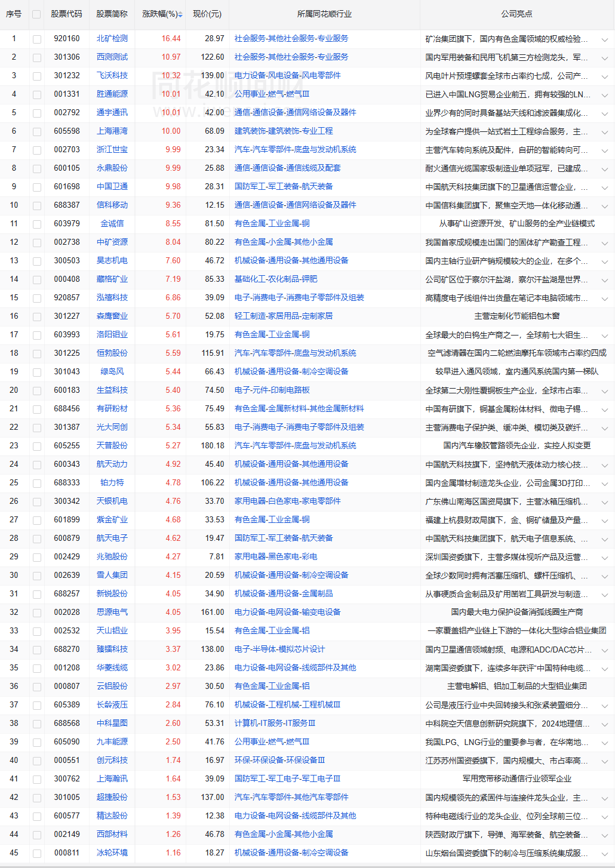Expand the highlights chevron for 西测测试
The width and height of the screenshot is (615, 868).
[604, 58]
